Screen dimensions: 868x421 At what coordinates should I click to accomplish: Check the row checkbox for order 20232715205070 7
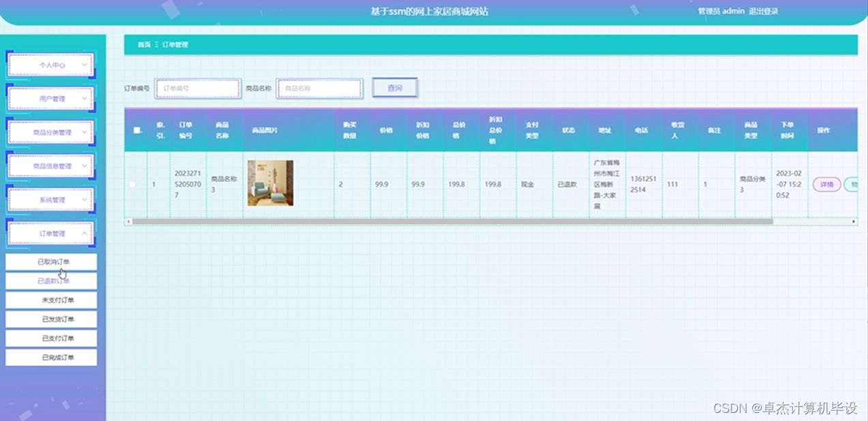133,185
